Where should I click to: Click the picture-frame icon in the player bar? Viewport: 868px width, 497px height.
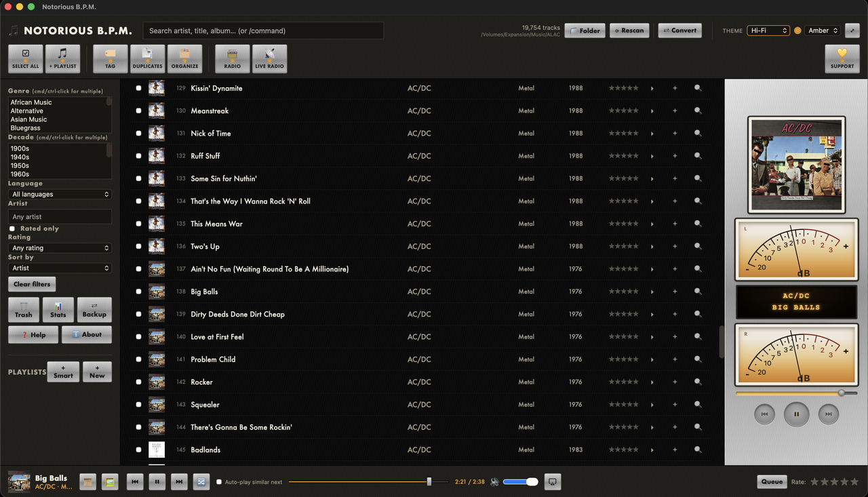tap(110, 481)
